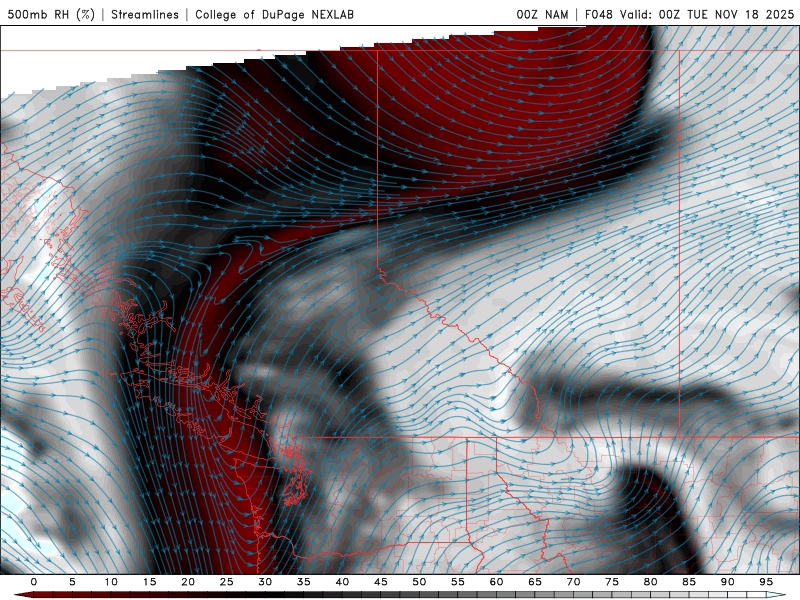Click the colorbar label "35"
This screenshot has height=600, width=800.
pos(304,582)
